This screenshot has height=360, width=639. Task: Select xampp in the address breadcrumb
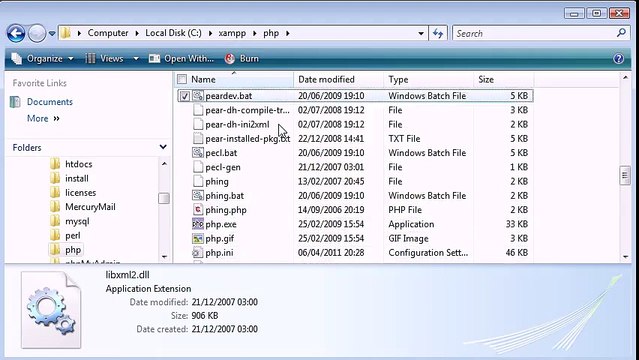232,33
